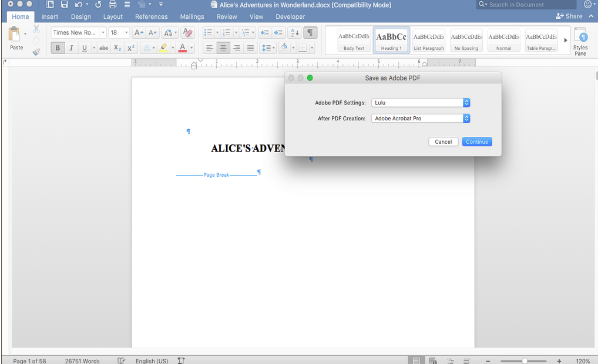Click the Redo arrow icon
Image resolution: width=598 pixels, height=364 pixels.
pos(98,5)
